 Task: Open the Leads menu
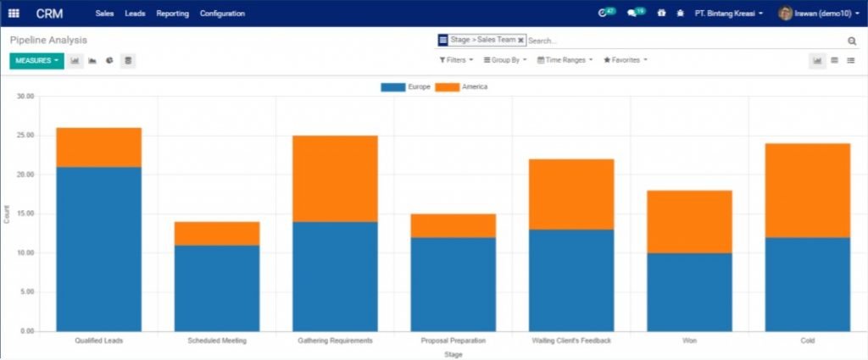coord(135,14)
